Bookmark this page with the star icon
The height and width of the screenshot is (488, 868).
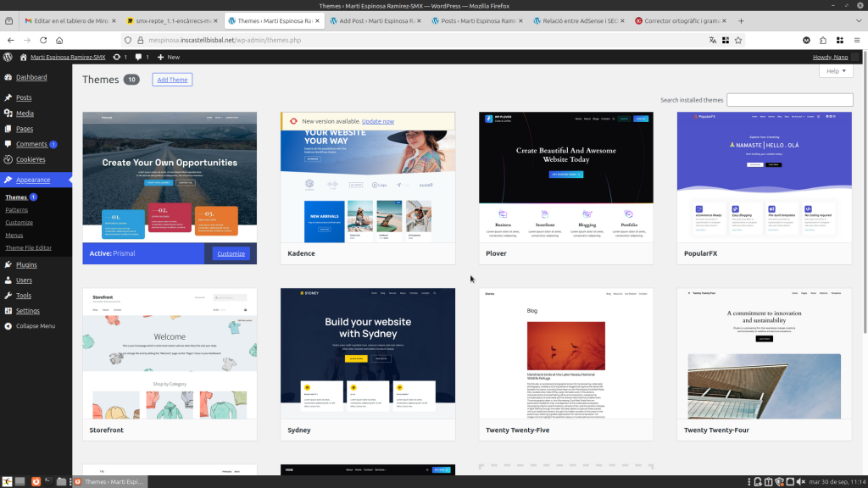(x=738, y=40)
